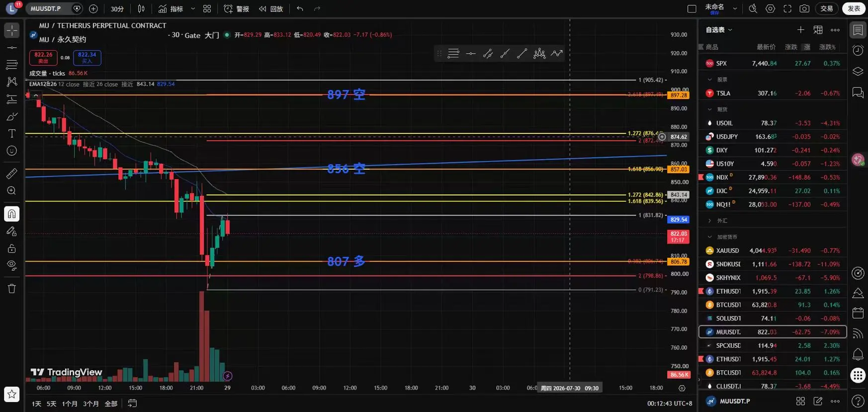Open chats panel in right sidebar
Image resolution: width=868 pixels, height=412 pixels.
[x=858, y=93]
